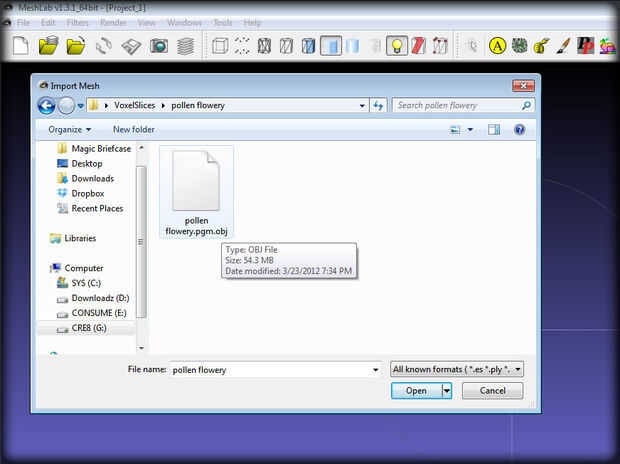The image size is (620, 464).
Task: Select the SYS (C:) drive
Action: (79, 283)
